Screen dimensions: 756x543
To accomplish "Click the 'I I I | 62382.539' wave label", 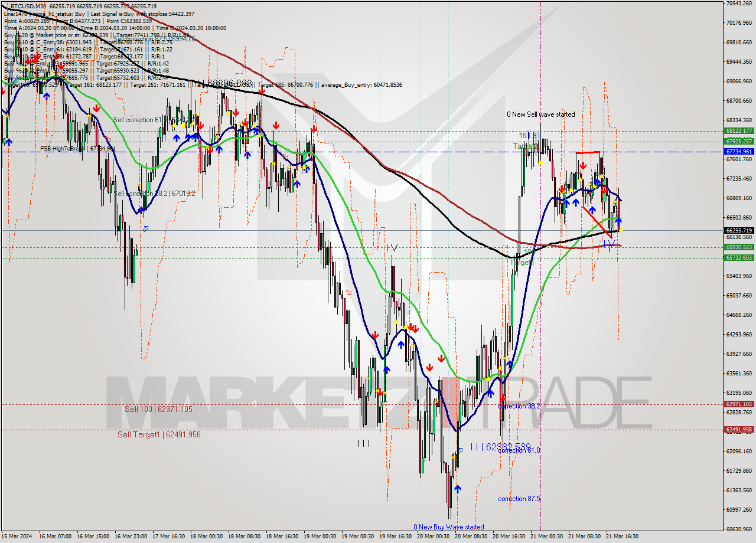I will click(501, 447).
